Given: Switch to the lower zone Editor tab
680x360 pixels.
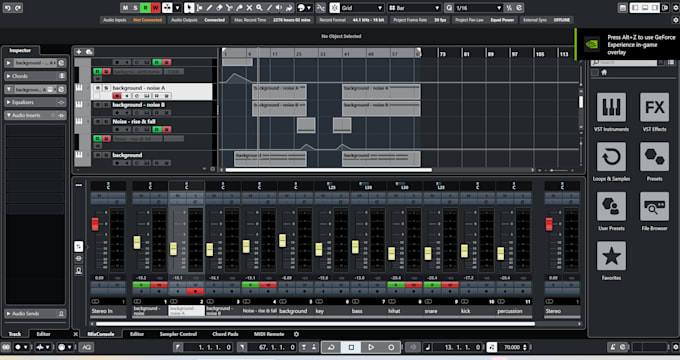Looking at the screenshot, I should point(137,334).
